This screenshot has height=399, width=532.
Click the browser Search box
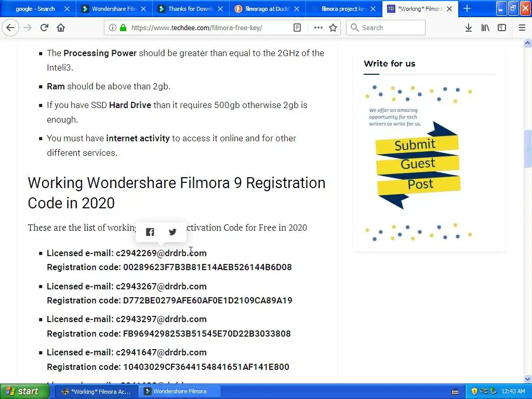click(386, 28)
